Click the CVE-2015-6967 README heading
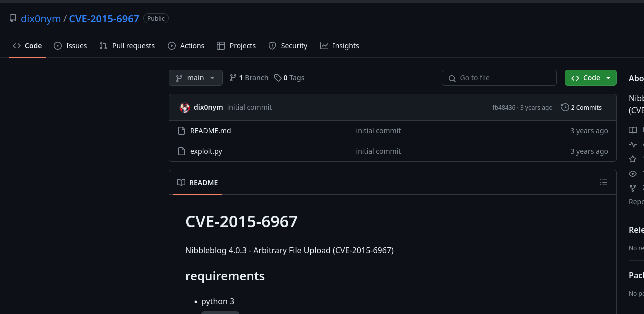Screen dimensions: 644x314 click(242, 221)
